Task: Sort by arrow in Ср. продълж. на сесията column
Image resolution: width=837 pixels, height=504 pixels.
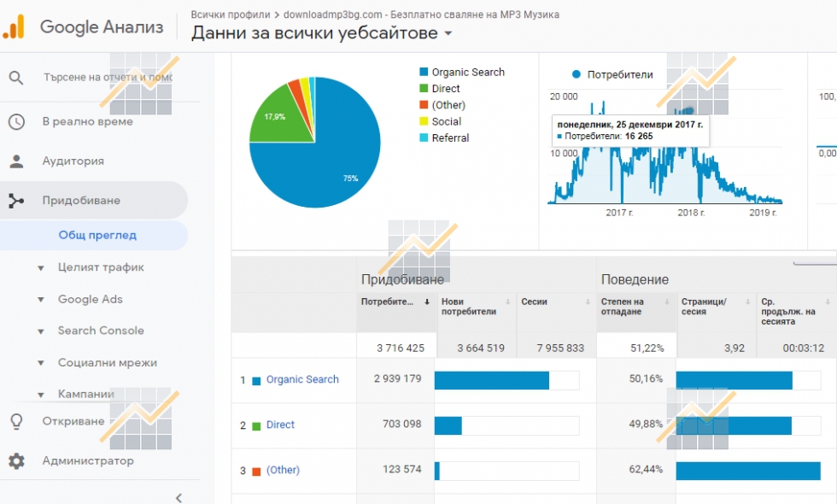Action: pos(828,302)
